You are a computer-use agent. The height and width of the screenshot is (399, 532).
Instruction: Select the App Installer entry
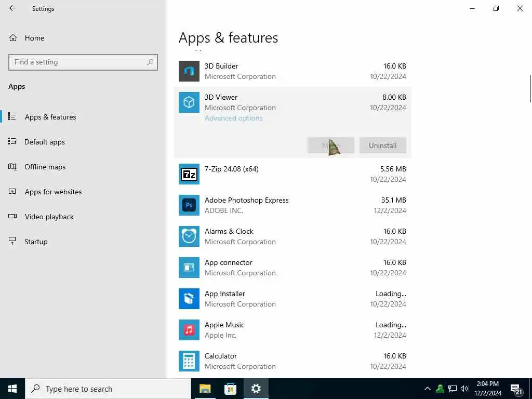point(292,299)
